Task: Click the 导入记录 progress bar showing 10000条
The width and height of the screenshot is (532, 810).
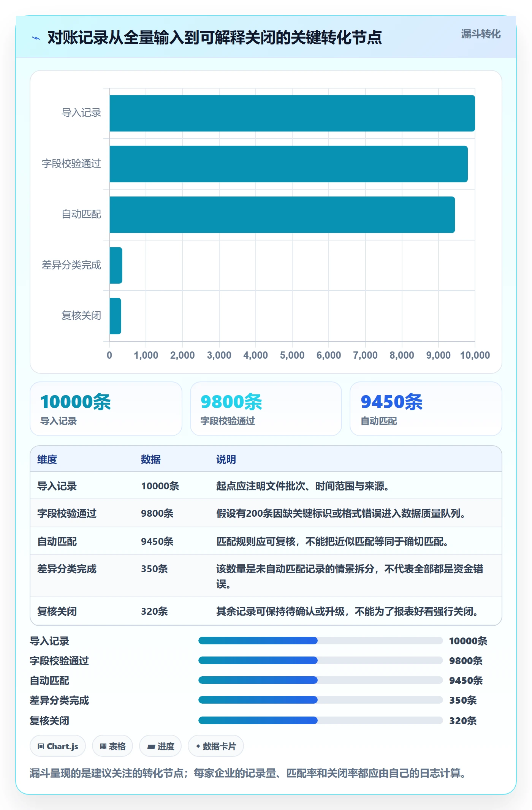Action: pos(320,641)
